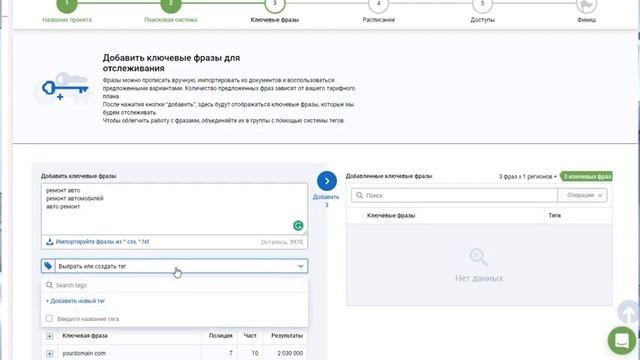Viewport: 640px width, 360px height.
Task: Click the Позиция column header
Action: pos(220,336)
